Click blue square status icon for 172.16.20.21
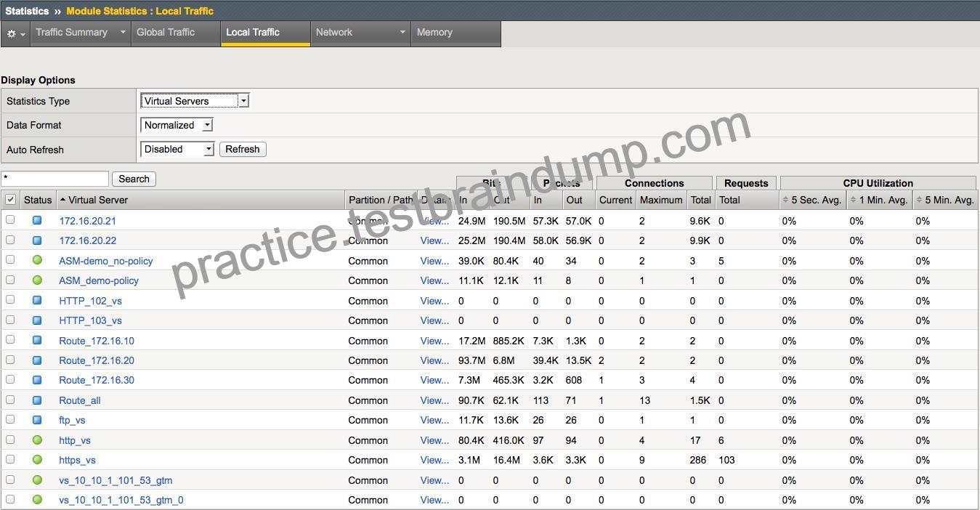Image resolution: width=980 pixels, height=510 pixels. pos(37,220)
